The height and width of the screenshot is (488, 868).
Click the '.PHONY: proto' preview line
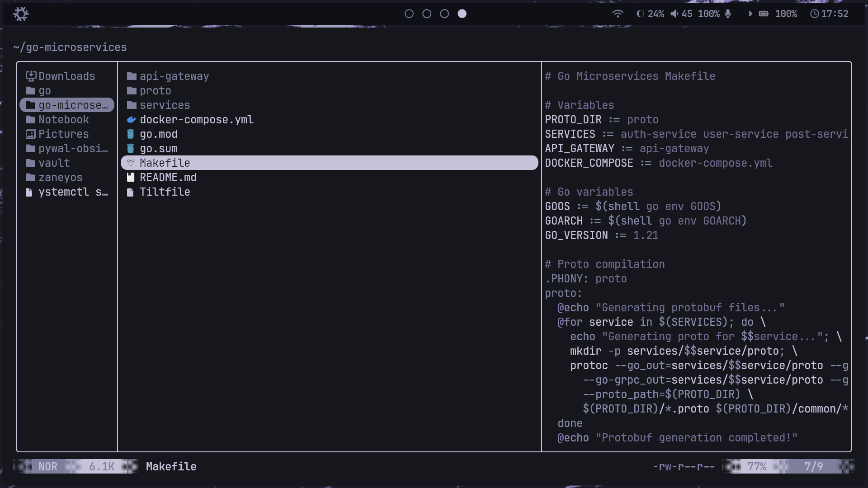tap(586, 278)
